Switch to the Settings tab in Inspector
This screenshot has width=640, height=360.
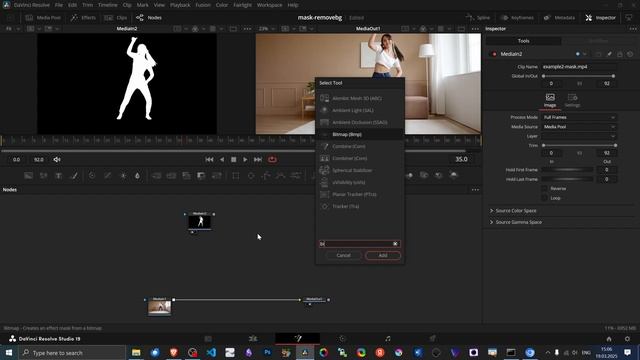[572, 100]
